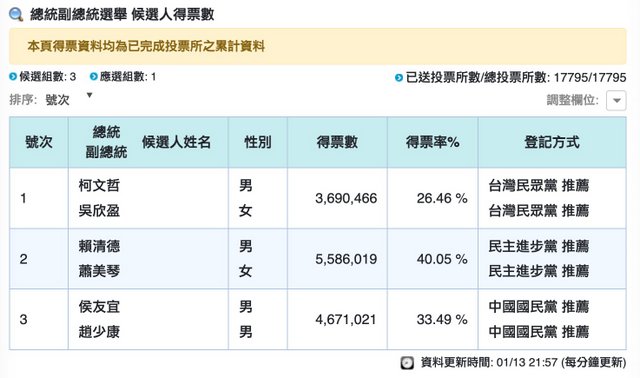The image size is (640, 378).
Task: Click the clock icon beside 資料更新時間
Action: [407, 362]
